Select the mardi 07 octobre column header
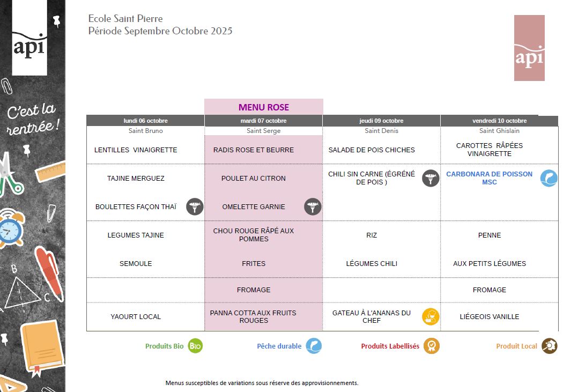The height and width of the screenshot is (392, 578). [x=264, y=121]
